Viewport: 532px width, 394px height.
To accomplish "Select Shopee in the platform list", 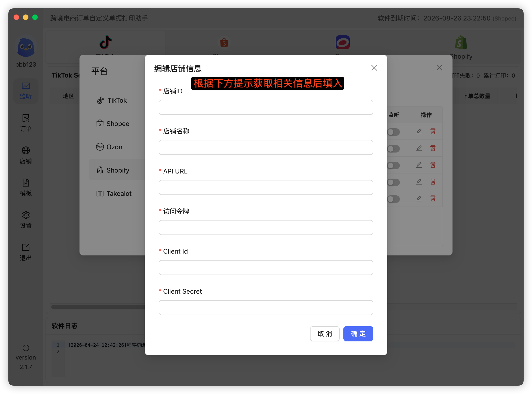I will (117, 124).
